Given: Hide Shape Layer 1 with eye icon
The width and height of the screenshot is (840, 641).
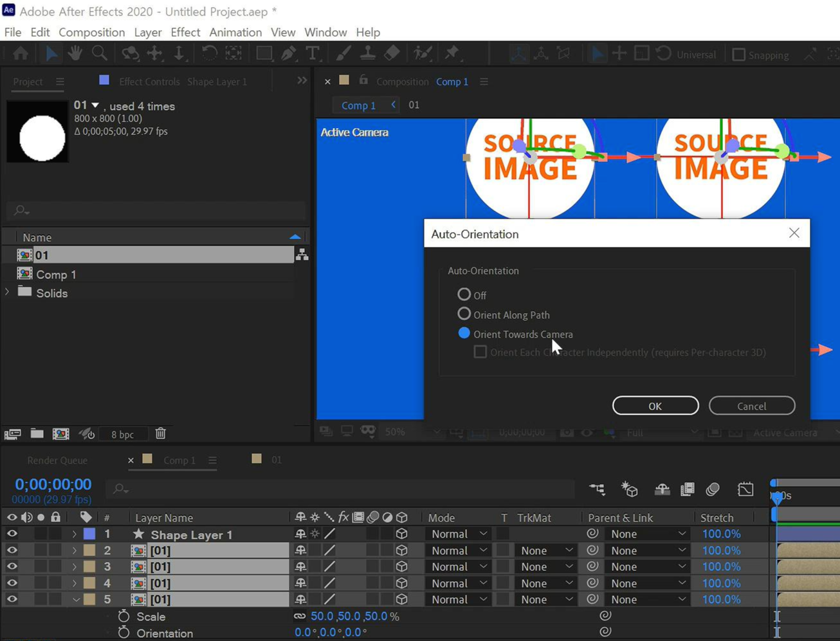Looking at the screenshot, I should point(12,534).
